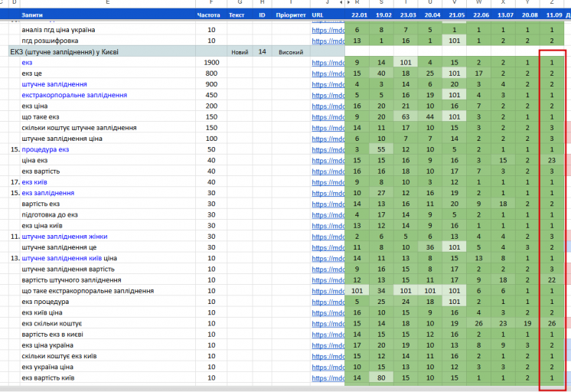Viewport: 571px width, 392px height.
Task: Select value 34 in що таке екстракорпоральне запліднення row
Action: 381,291
